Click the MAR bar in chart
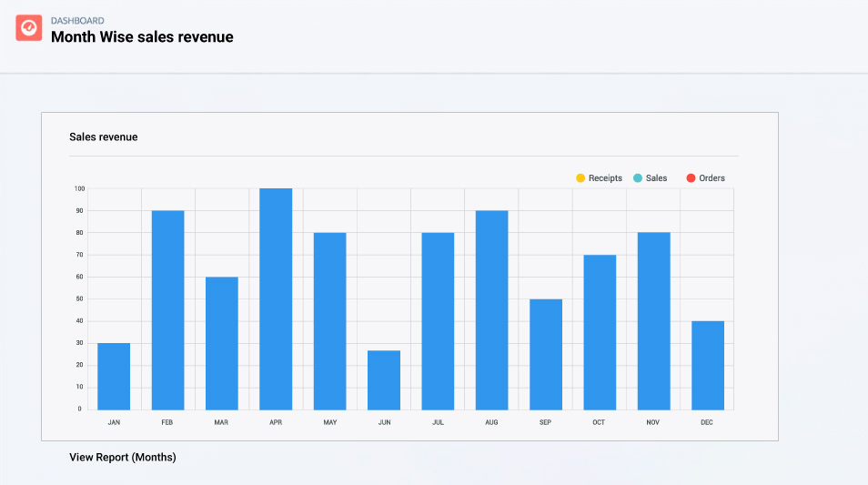Image resolution: width=868 pixels, height=485 pixels. (222, 343)
